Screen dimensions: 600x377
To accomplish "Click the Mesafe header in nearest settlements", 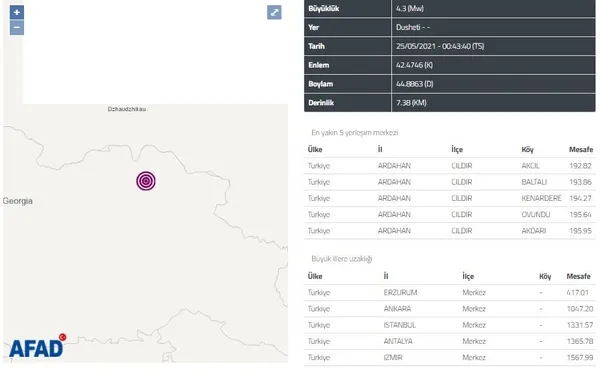I will [581, 150].
